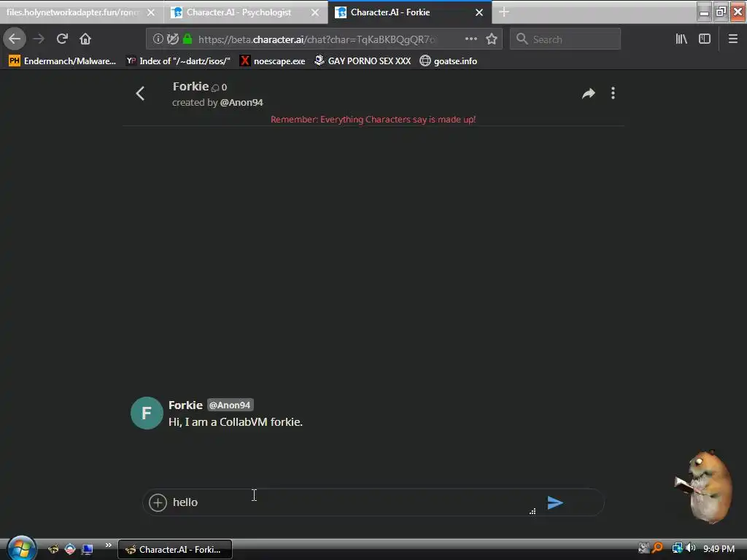The width and height of the screenshot is (747, 560).
Task: Click the 9:49 PM taskbar clock
Action: pos(719,548)
